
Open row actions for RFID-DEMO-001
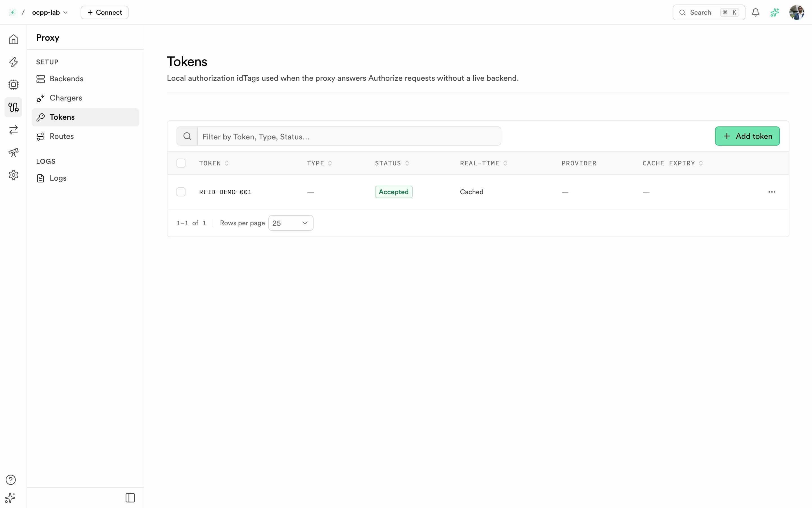coord(772,192)
